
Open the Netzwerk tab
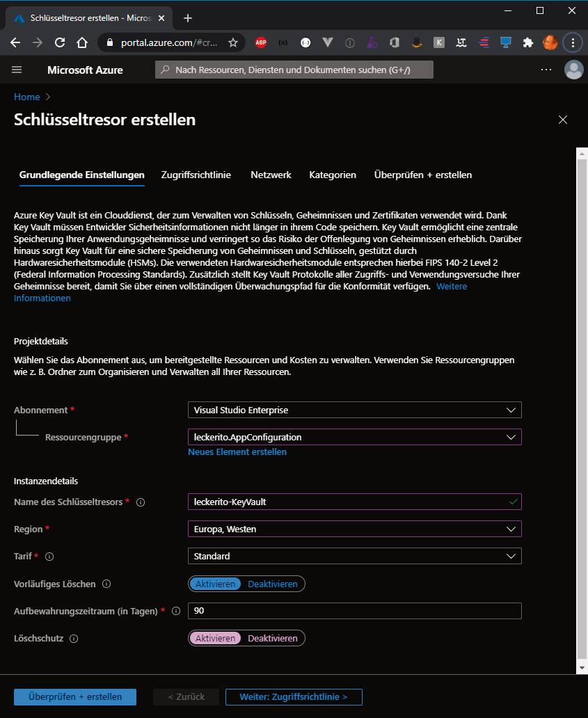click(x=271, y=175)
